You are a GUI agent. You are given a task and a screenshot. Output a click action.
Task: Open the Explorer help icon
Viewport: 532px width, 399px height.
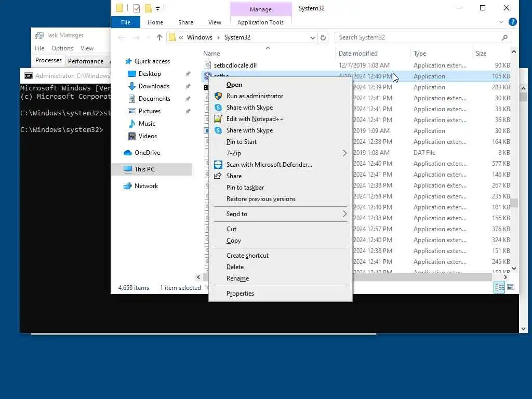tap(513, 22)
